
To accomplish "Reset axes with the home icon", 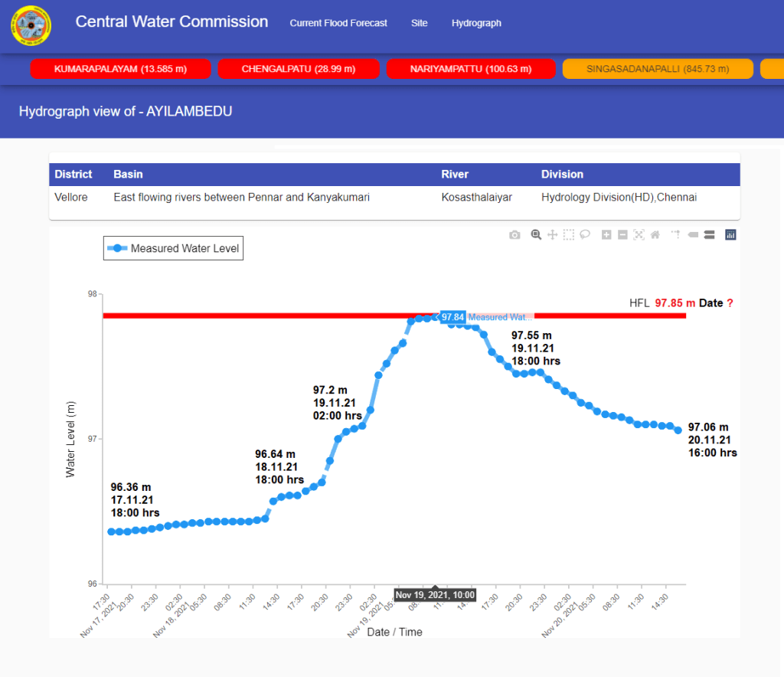I will point(655,235).
